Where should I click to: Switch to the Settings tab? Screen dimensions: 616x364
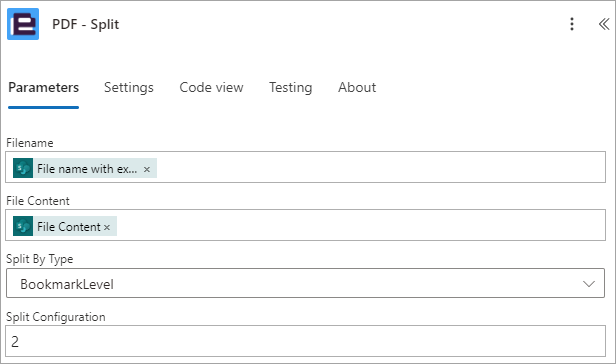pyautogui.click(x=128, y=87)
